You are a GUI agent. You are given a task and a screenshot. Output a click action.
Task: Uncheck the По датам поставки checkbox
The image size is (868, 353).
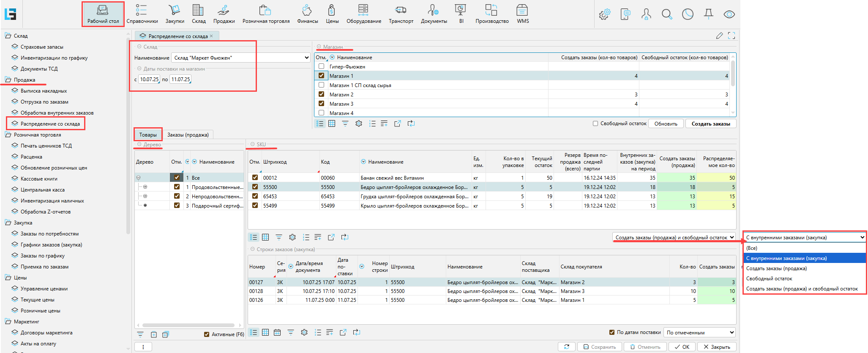(612, 332)
